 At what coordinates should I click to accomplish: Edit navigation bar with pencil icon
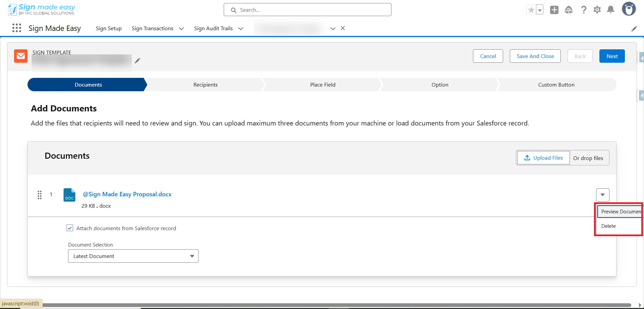(634, 29)
